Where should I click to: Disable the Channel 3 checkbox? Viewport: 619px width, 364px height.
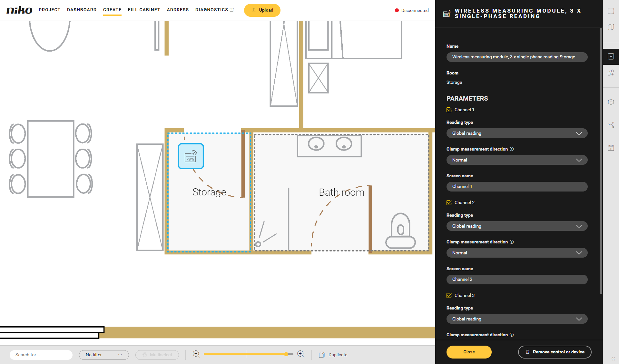(449, 295)
